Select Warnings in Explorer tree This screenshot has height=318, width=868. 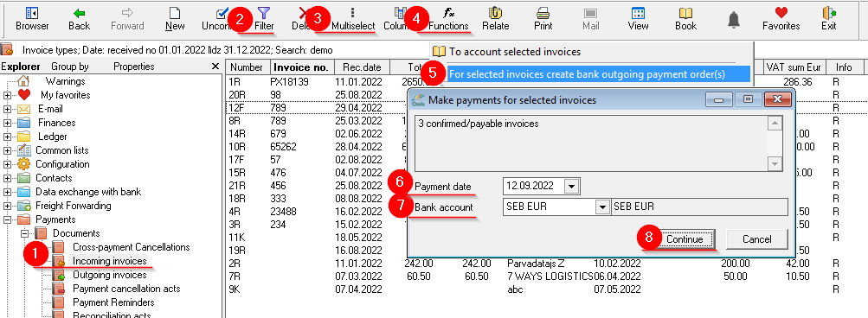[65, 81]
